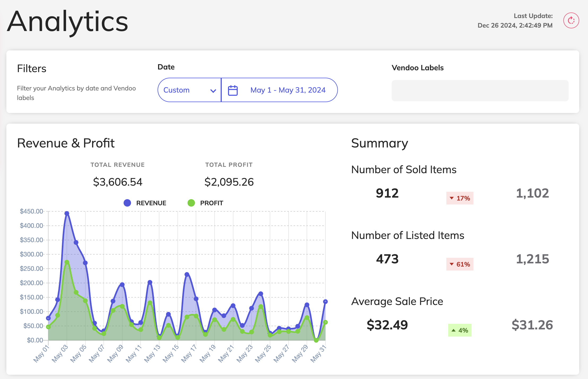Click the refresh analytics icon
The image size is (588, 379).
pos(571,20)
